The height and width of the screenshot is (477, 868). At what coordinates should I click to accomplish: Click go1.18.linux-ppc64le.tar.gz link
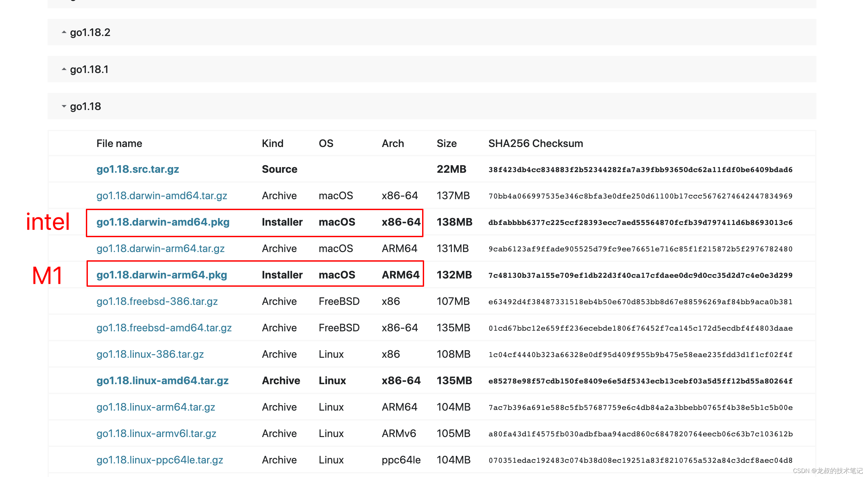(160, 460)
